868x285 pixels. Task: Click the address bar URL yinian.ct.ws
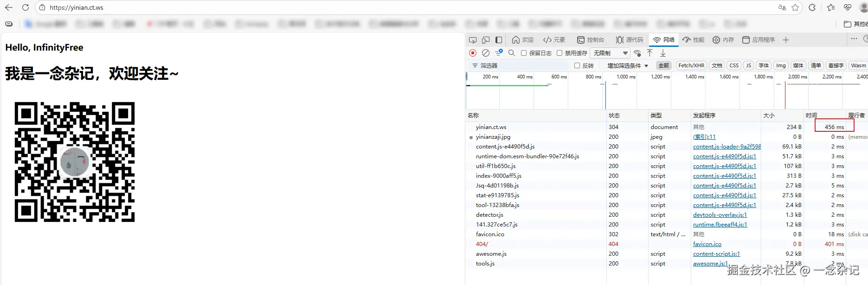pos(77,7)
